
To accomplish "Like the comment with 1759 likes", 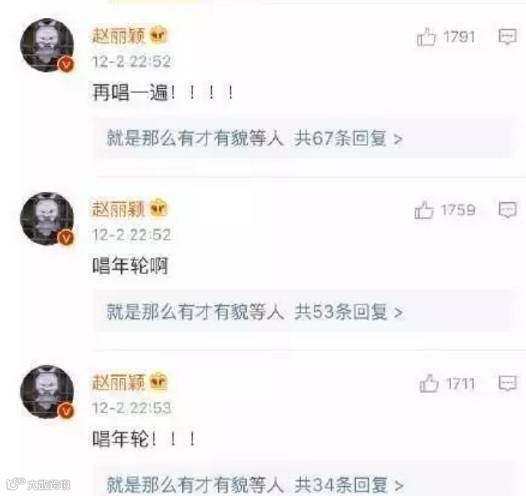I will tap(424, 210).
